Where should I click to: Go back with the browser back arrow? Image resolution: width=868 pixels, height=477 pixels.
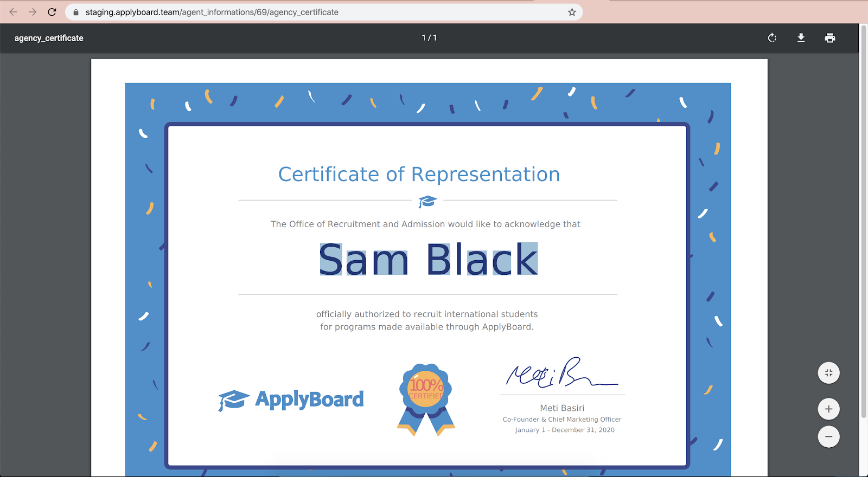point(14,12)
